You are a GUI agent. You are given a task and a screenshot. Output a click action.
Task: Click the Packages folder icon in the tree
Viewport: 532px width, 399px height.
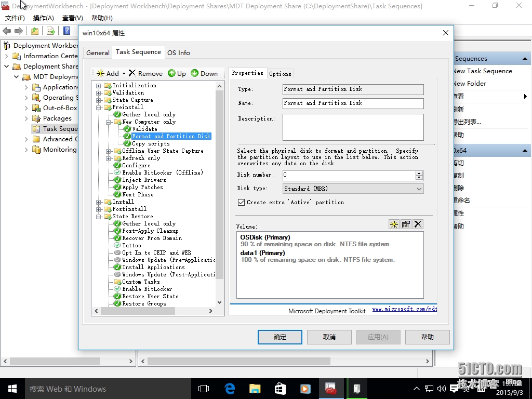pos(36,118)
